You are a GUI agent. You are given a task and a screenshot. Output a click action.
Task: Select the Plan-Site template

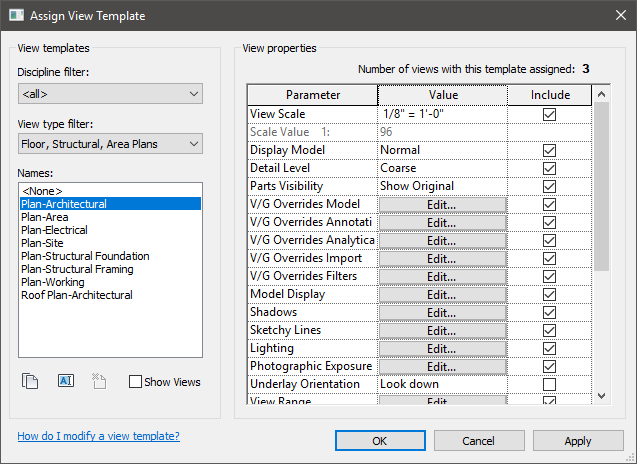[x=110, y=243]
